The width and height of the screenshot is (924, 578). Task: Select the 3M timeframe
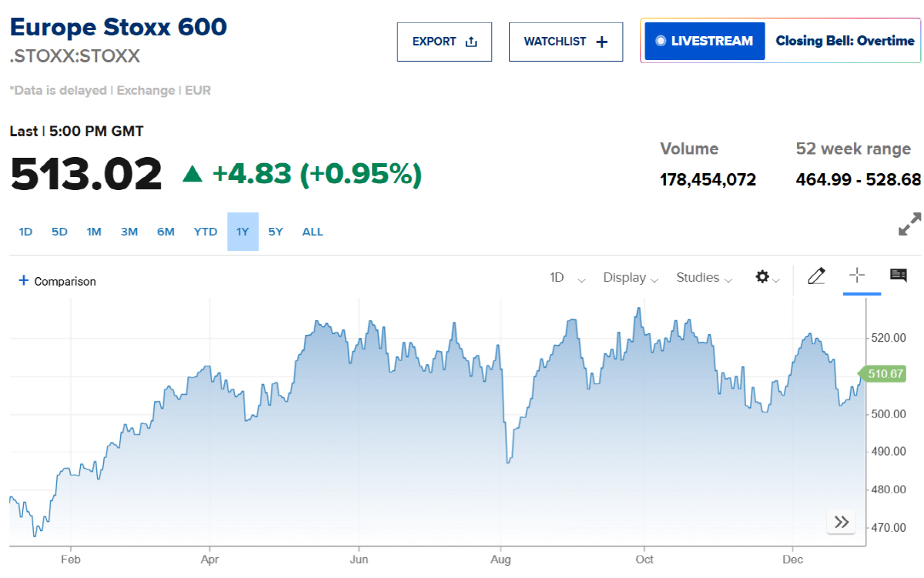pyautogui.click(x=129, y=231)
